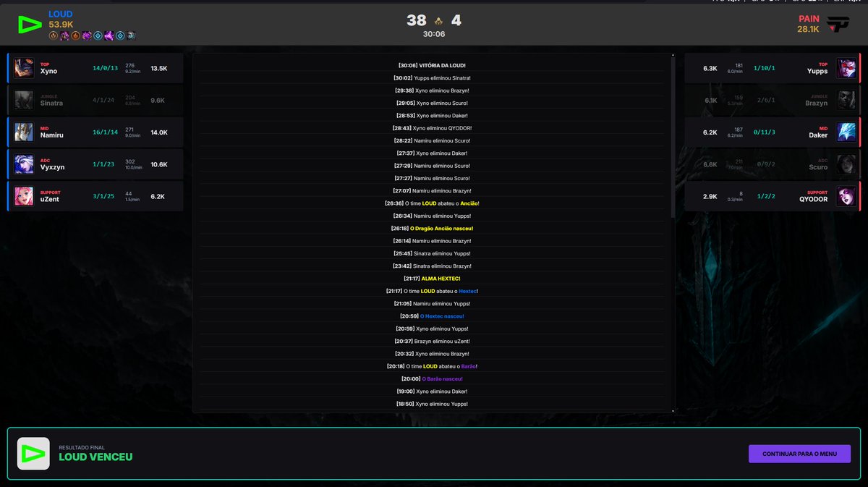Click log entry '[20:00] O Barão nasceu!'
The height and width of the screenshot is (487, 868).
432,378
